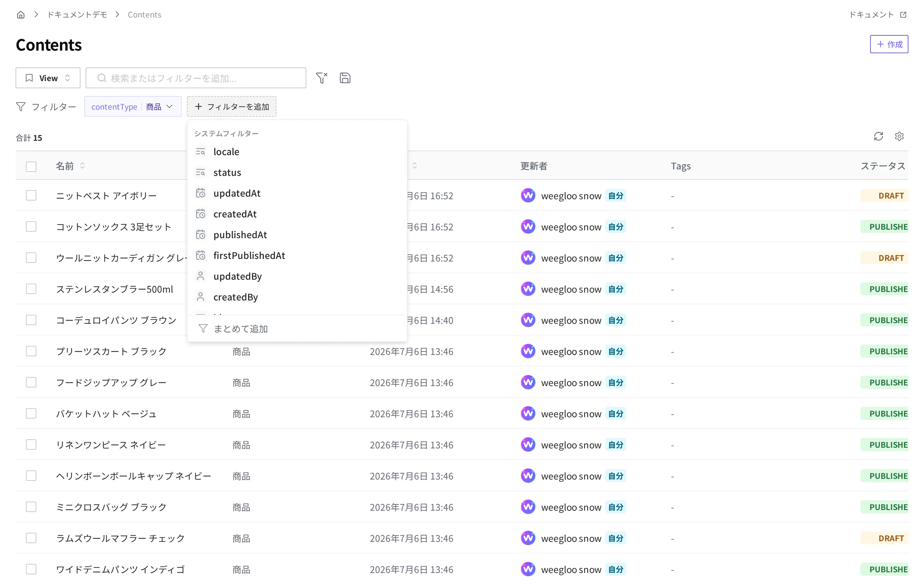
Task: Click the home icon in breadcrumb
Action: (21, 15)
